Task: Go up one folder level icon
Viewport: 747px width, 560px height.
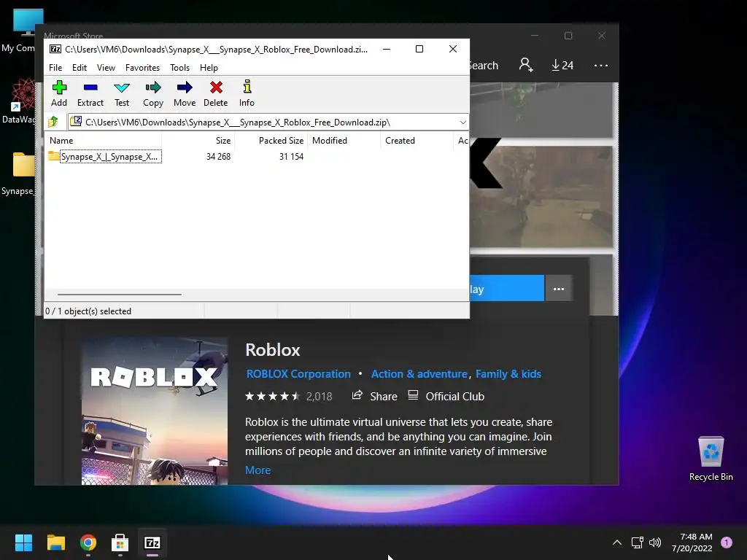Action: (53, 122)
